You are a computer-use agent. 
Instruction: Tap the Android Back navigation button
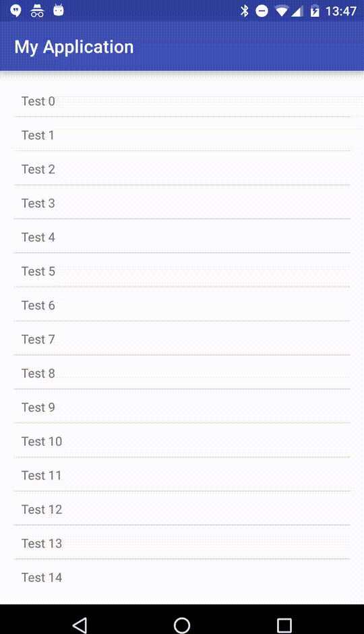coord(80,625)
